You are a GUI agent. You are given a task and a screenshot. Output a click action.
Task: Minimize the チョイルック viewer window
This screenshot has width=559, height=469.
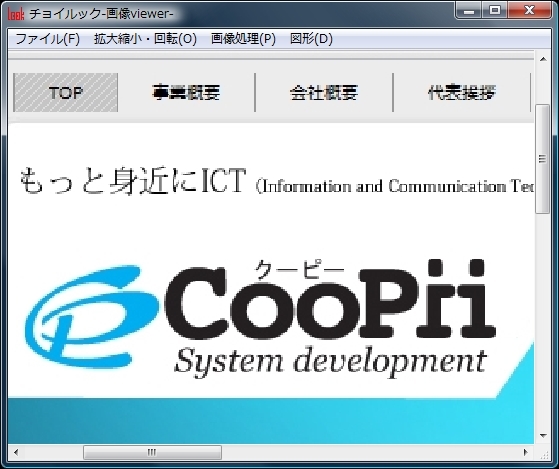pos(469,11)
